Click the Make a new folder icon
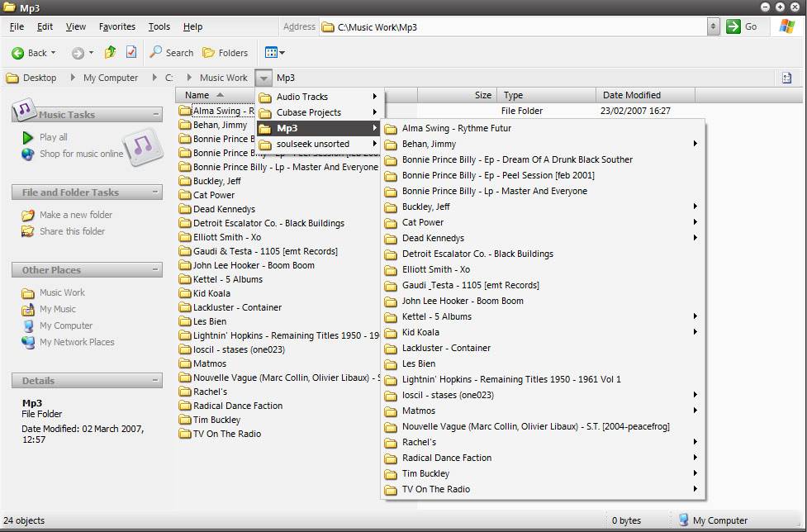Screen dimensions: 807x532 click(x=28, y=215)
